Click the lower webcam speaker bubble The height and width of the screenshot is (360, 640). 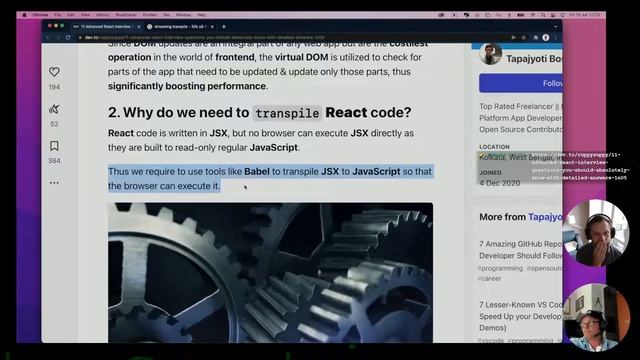(x=596, y=318)
